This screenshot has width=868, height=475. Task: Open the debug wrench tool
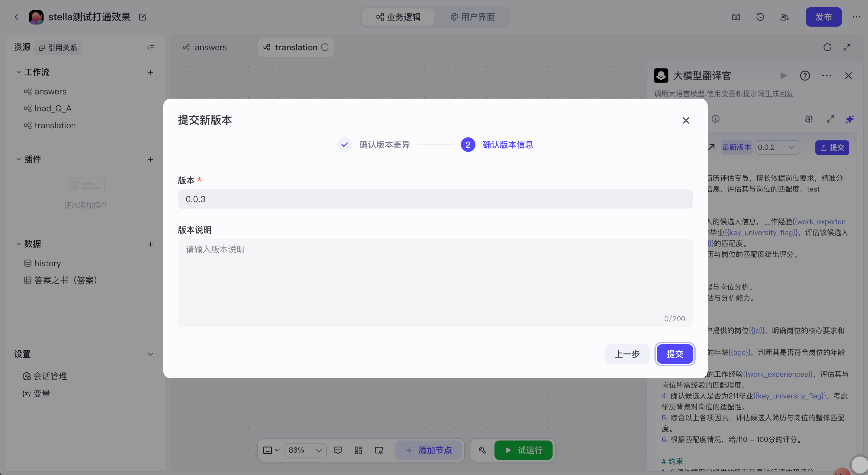pyautogui.click(x=482, y=450)
